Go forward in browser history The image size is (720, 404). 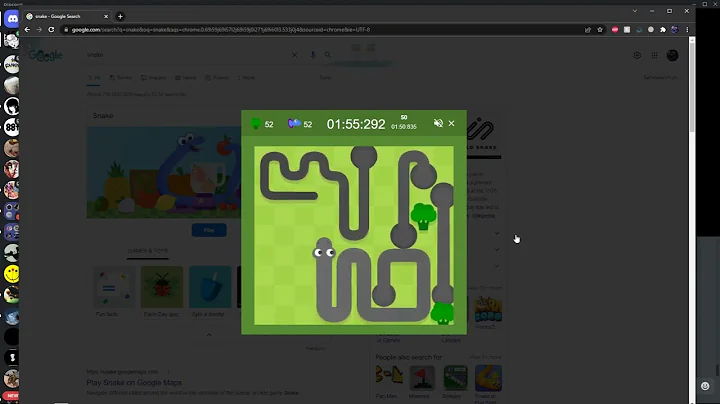coord(39,29)
